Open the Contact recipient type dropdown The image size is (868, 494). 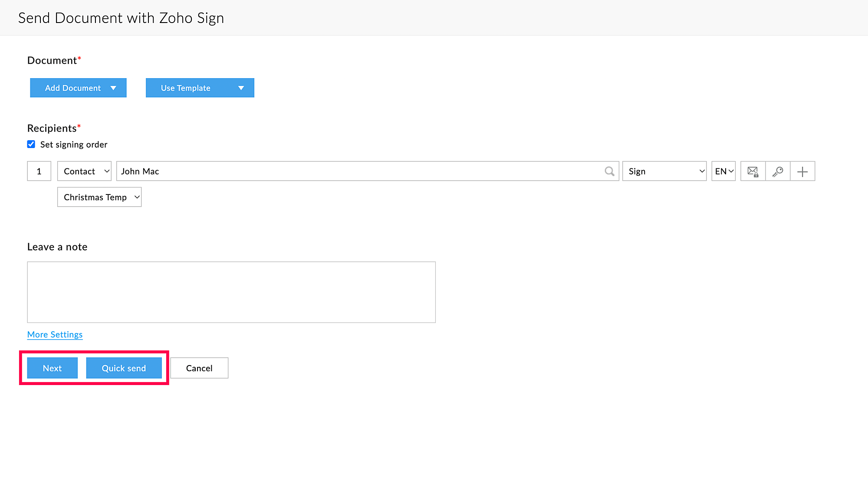[x=85, y=171]
